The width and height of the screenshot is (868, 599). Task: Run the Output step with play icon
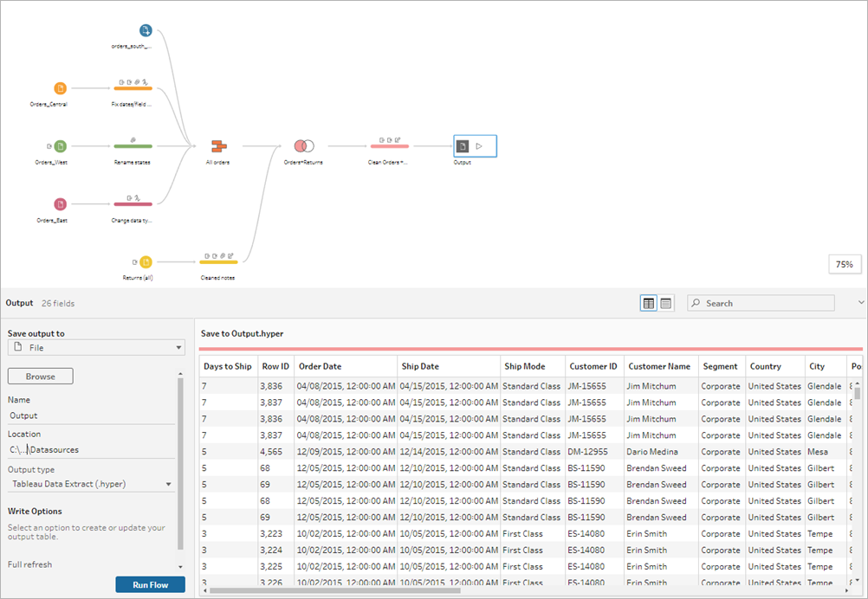pyautogui.click(x=479, y=146)
